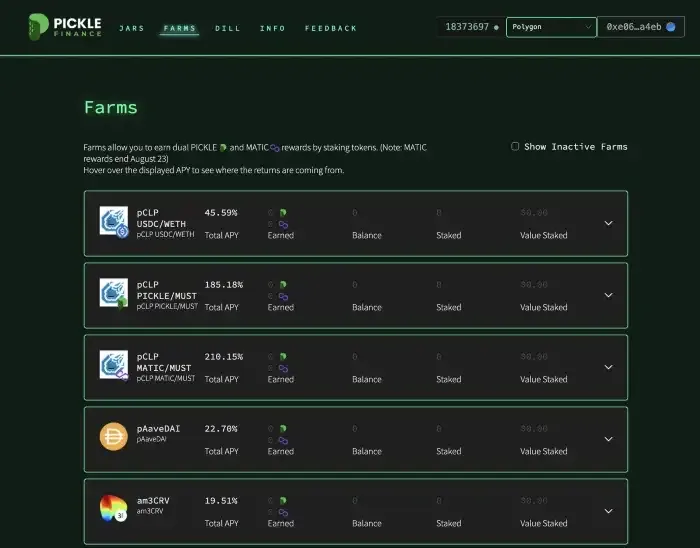
Task: Open the FEEDBACK link
Action: (331, 29)
